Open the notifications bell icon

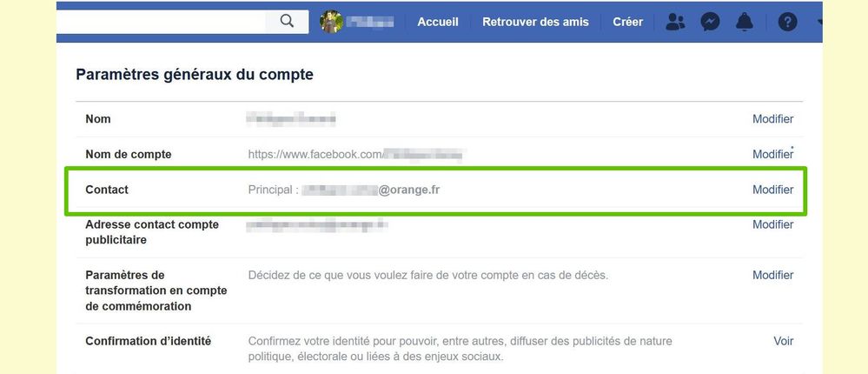click(744, 22)
